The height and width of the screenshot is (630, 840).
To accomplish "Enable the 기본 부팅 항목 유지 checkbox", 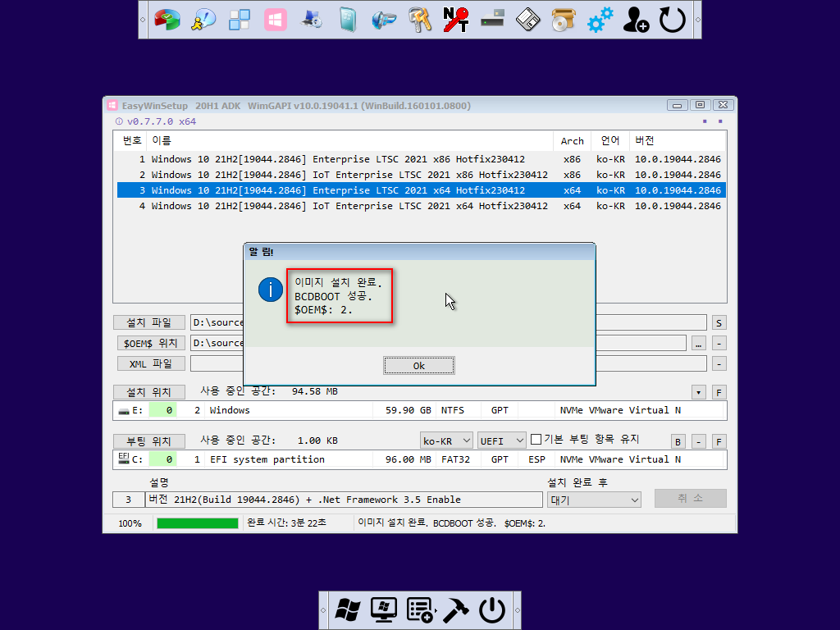I will (536, 440).
